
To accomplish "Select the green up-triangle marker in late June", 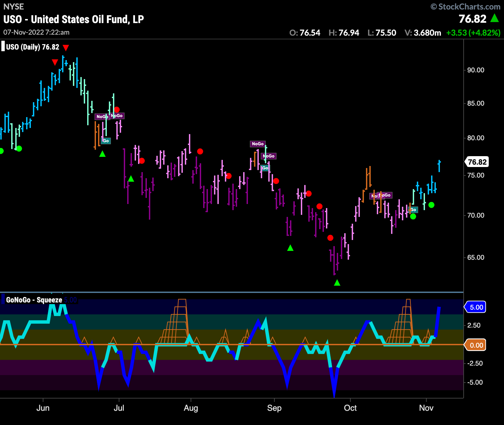I will tap(102, 154).
